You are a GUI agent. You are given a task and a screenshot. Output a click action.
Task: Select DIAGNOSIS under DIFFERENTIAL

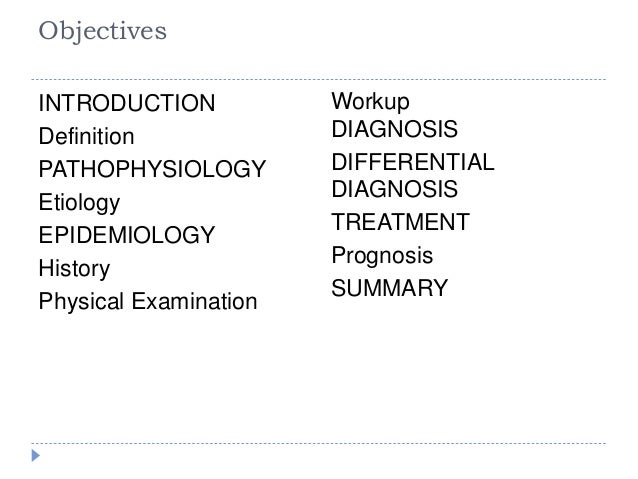(x=395, y=189)
